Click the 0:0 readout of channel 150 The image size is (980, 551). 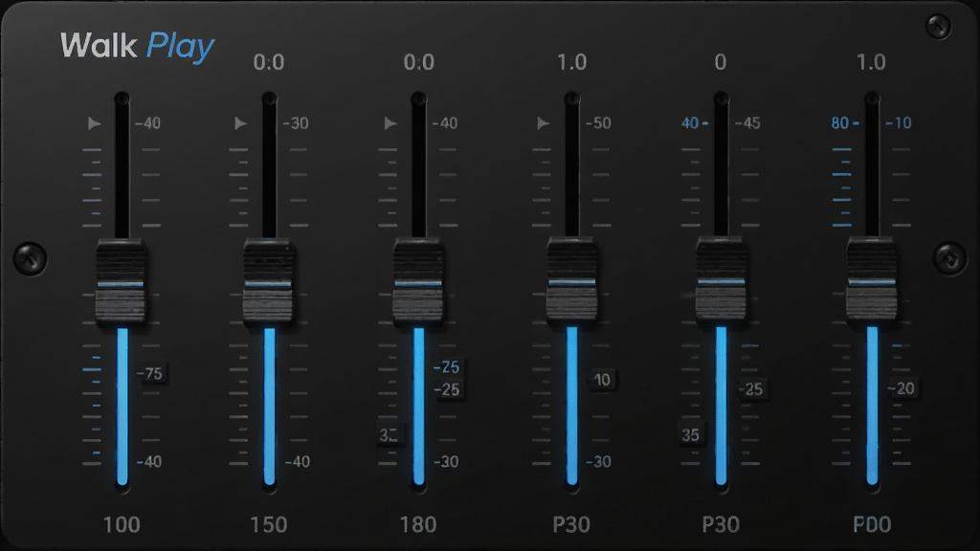tap(269, 62)
